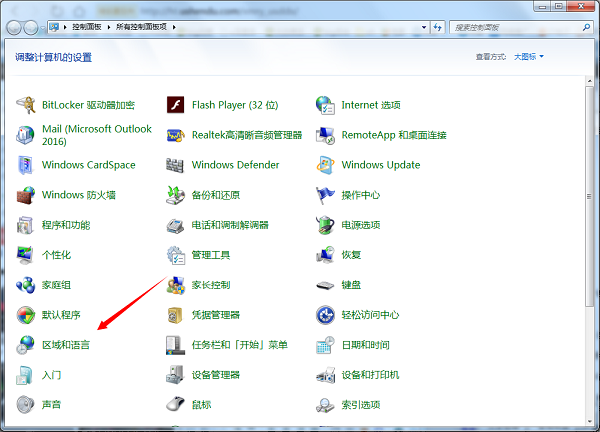Open 默认程序 icon

[26, 315]
